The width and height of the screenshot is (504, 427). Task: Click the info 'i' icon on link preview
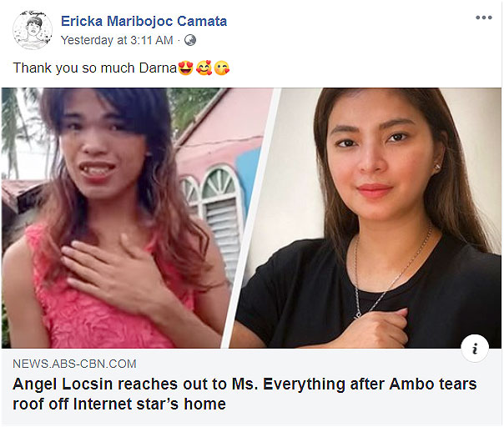pos(475,349)
